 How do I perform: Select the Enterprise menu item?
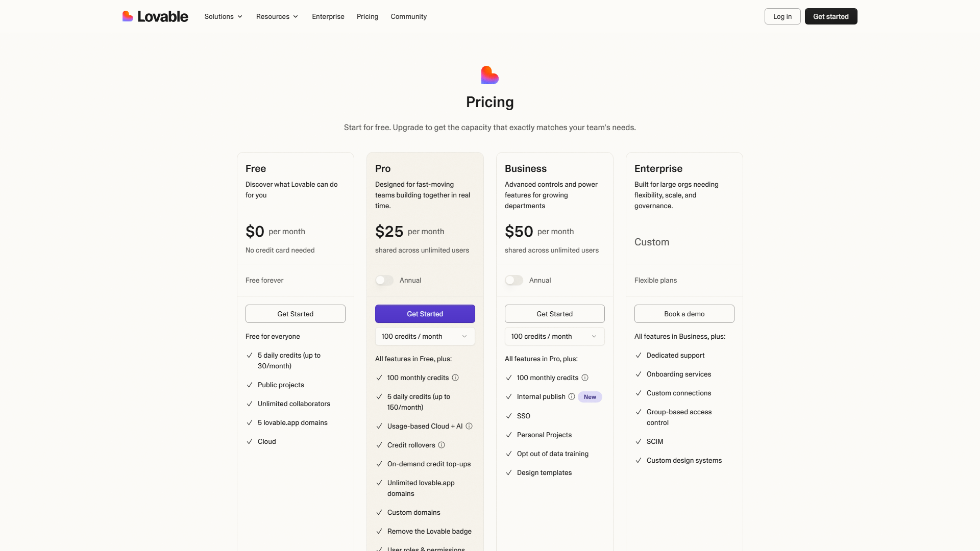coord(328,16)
